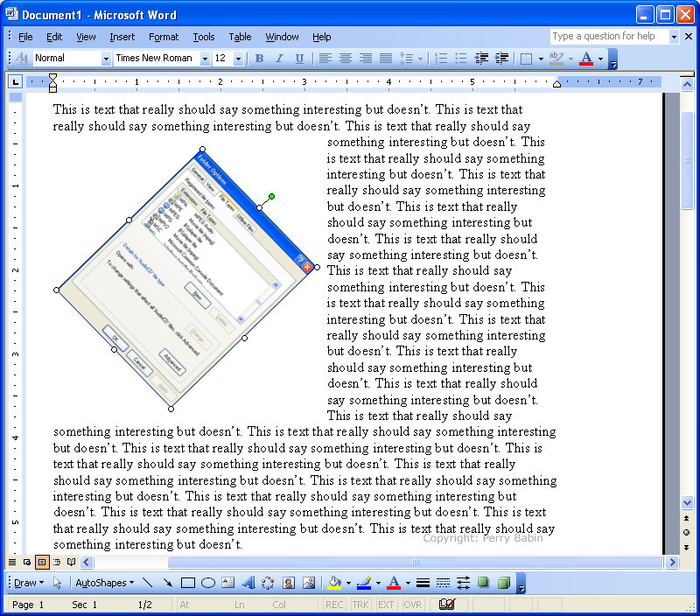
Task: Expand the Line Spacing dropdown arrow
Action: click(x=420, y=59)
